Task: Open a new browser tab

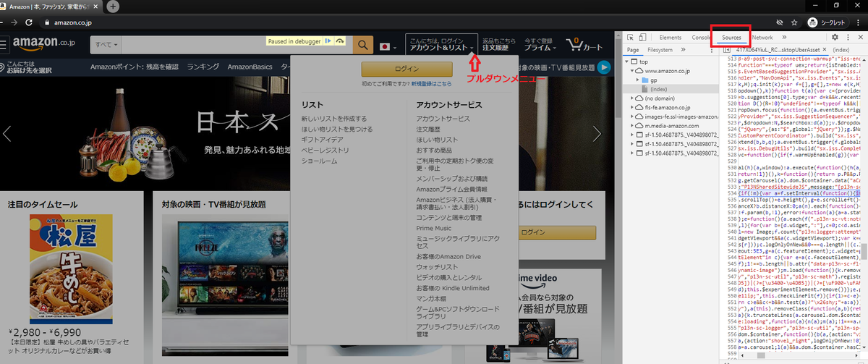Action: pyautogui.click(x=113, y=7)
